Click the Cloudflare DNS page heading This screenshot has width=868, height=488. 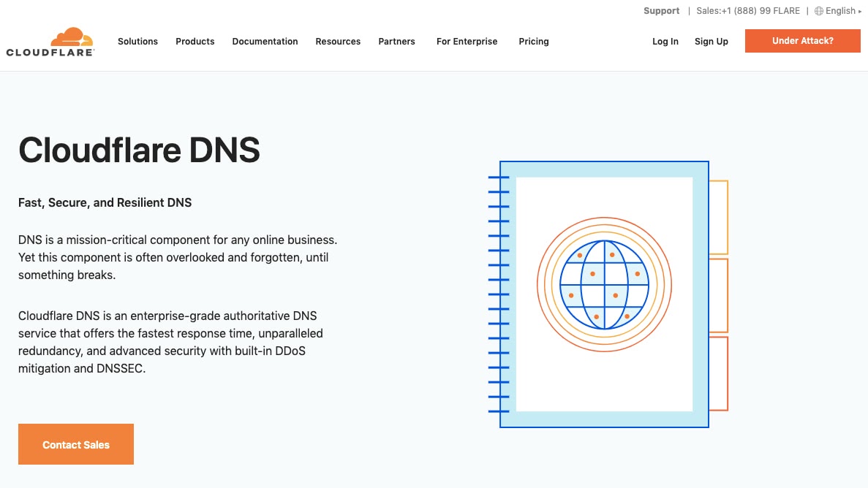pyautogui.click(x=139, y=150)
